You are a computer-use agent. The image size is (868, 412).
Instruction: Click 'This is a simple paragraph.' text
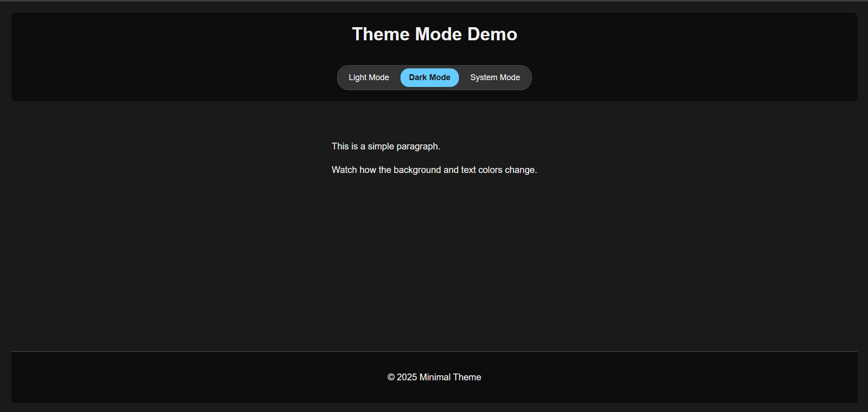pyautogui.click(x=386, y=146)
